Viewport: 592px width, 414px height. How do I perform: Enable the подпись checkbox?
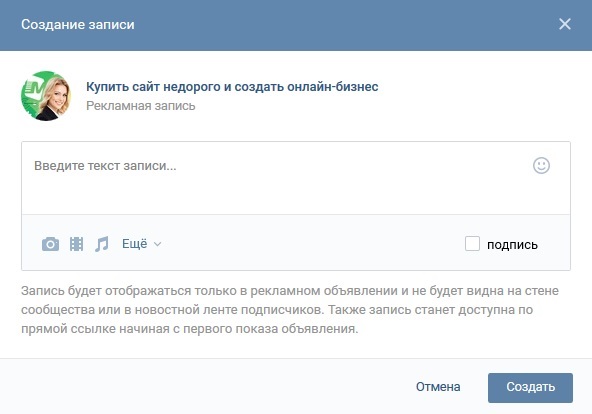pos(472,244)
